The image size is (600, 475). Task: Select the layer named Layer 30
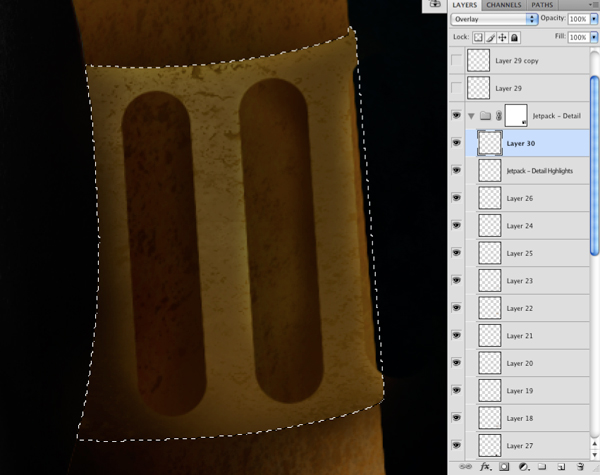tap(520, 144)
